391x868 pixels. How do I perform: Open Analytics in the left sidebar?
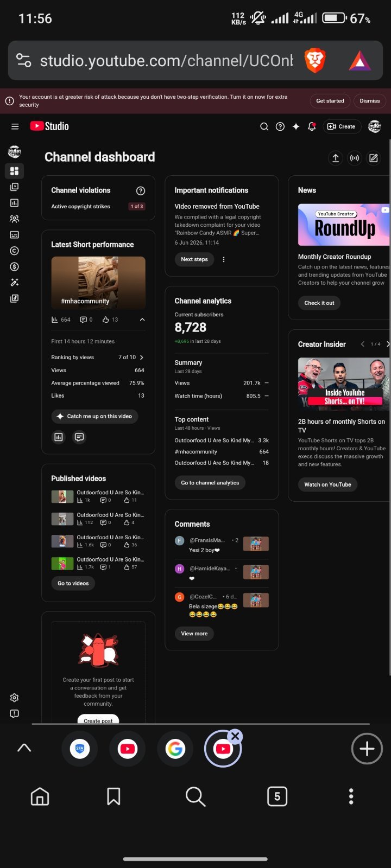pyautogui.click(x=15, y=203)
